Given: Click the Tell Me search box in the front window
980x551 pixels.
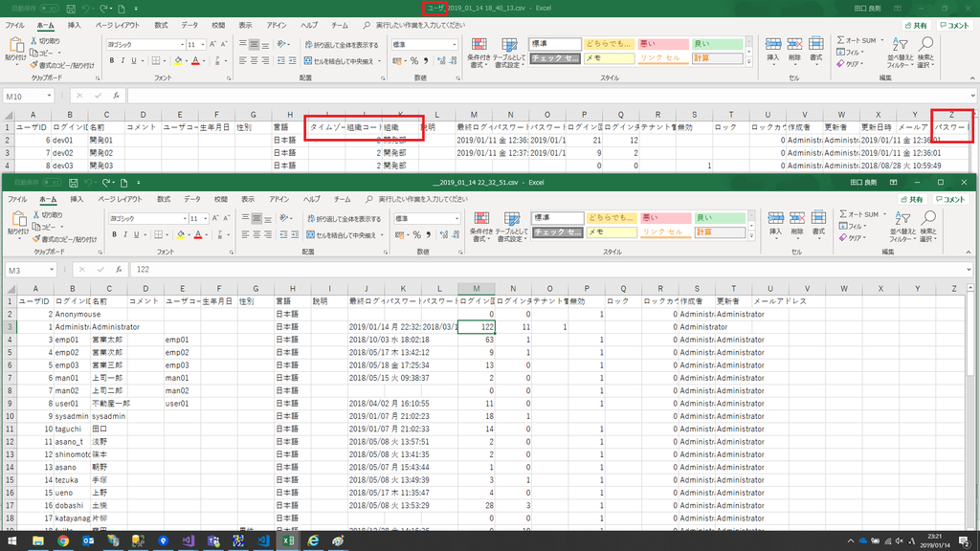Looking at the screenshot, I should coord(416,199).
